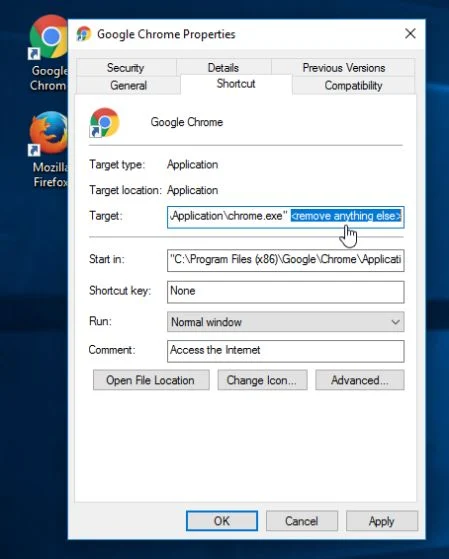Click the Shortcut key field showing None
The image size is (449, 559).
pos(285,292)
